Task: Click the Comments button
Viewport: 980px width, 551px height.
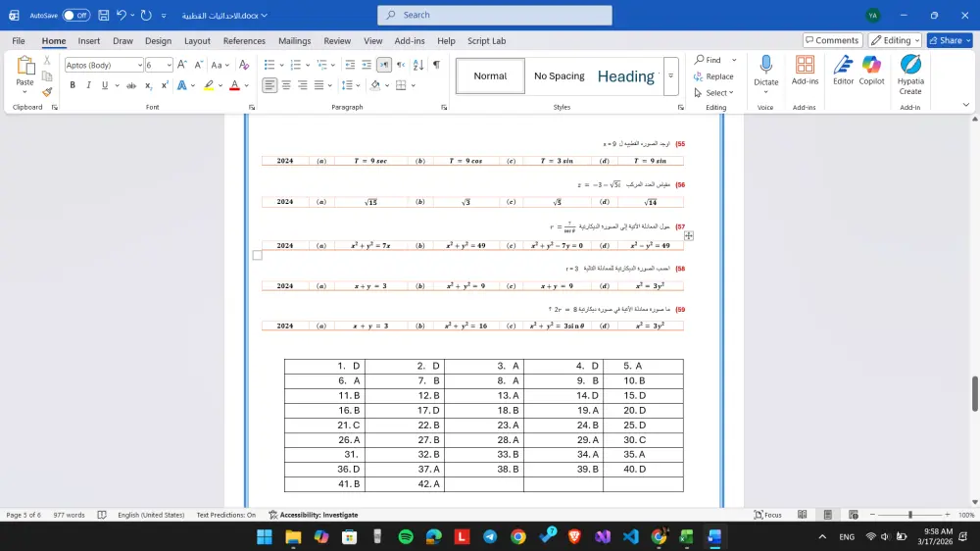Action: [x=832, y=40]
